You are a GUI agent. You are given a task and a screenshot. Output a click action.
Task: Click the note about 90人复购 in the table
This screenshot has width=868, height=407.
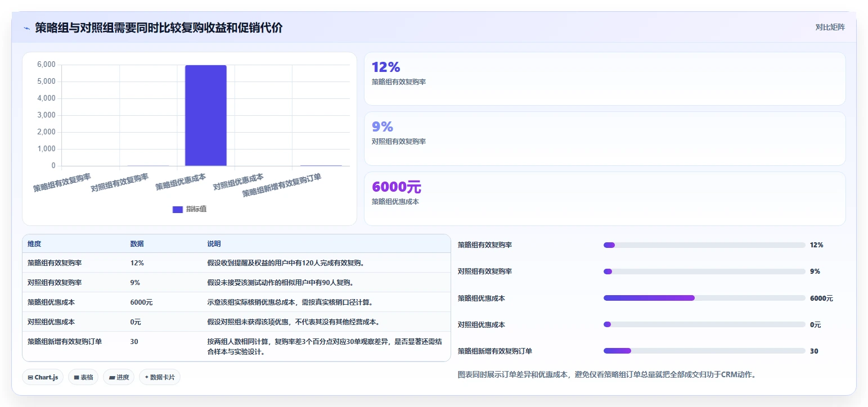pyautogui.click(x=280, y=282)
